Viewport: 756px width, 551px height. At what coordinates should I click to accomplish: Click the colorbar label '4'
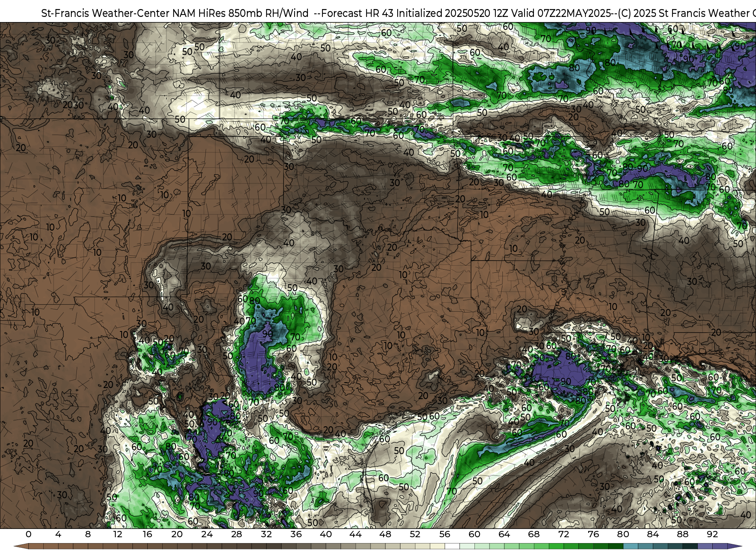click(58, 534)
